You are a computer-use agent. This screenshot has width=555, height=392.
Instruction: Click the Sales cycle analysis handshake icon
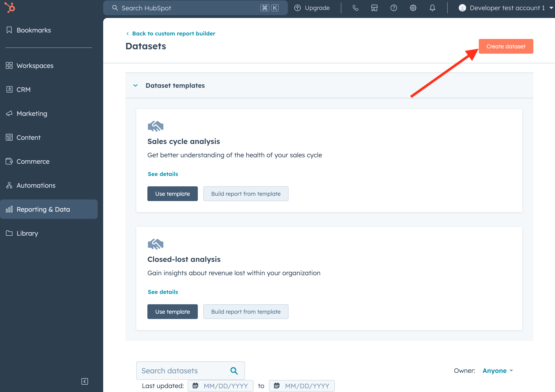point(155,126)
